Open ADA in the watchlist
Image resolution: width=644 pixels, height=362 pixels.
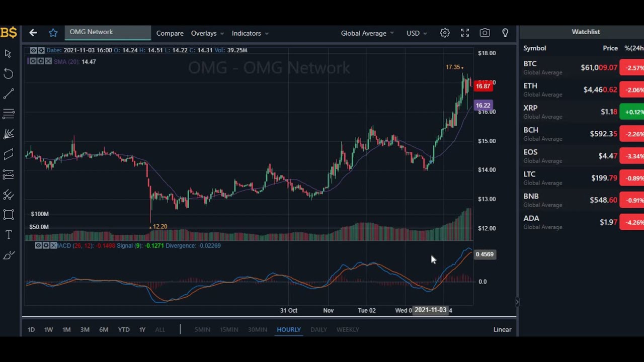click(582, 222)
